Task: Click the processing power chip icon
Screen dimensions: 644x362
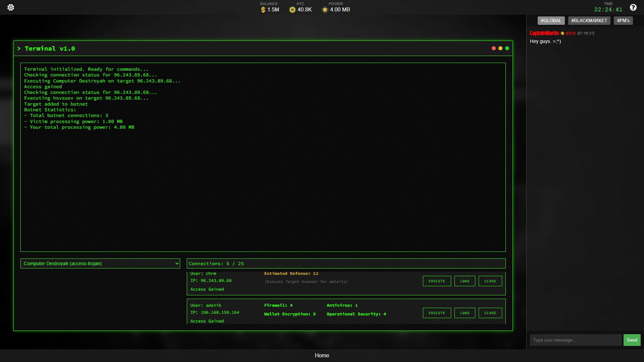Action: [324, 10]
